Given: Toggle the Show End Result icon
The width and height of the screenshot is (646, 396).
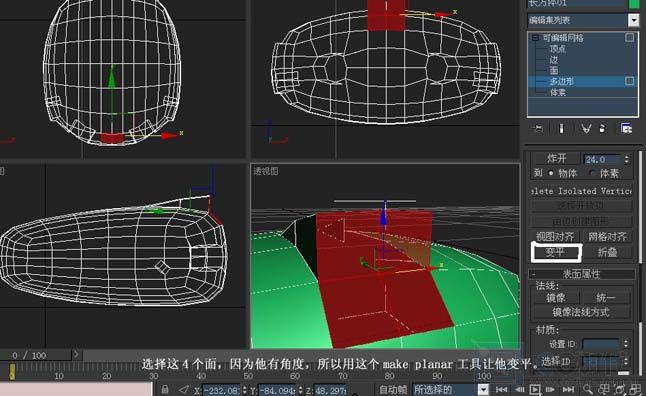Looking at the screenshot, I should pos(561,129).
